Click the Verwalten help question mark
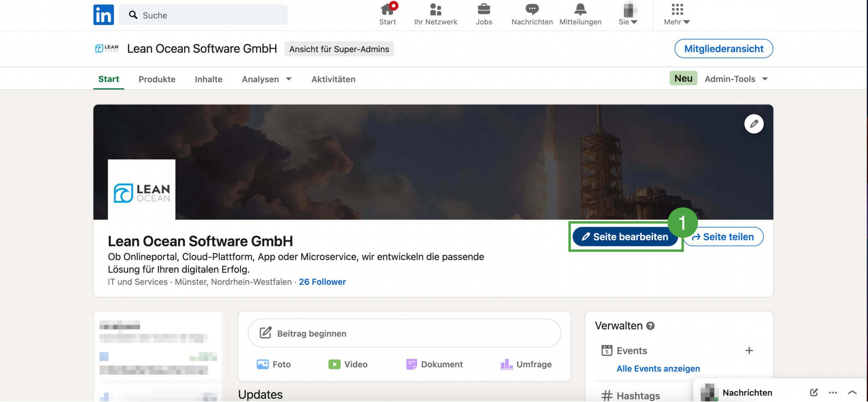 point(650,326)
